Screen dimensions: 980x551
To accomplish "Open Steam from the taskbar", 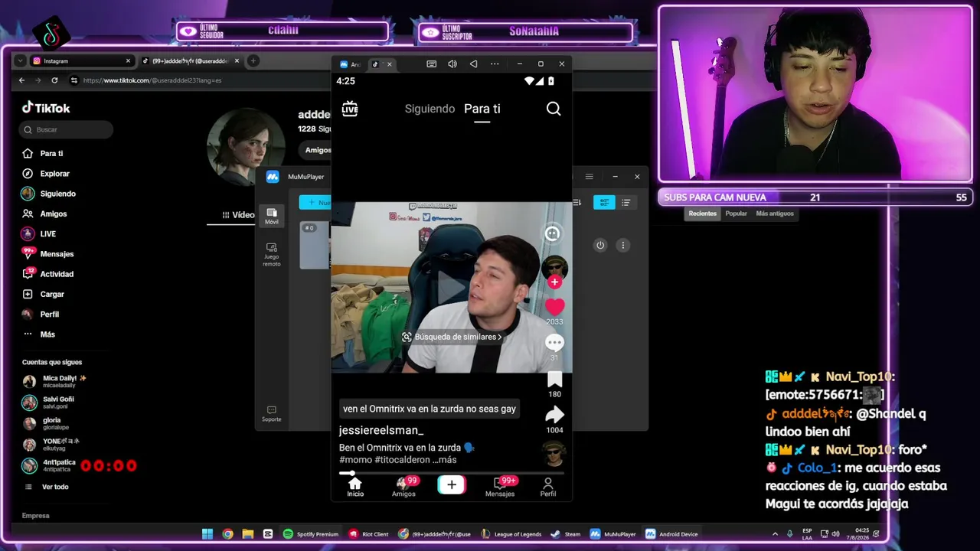I will [x=566, y=534].
